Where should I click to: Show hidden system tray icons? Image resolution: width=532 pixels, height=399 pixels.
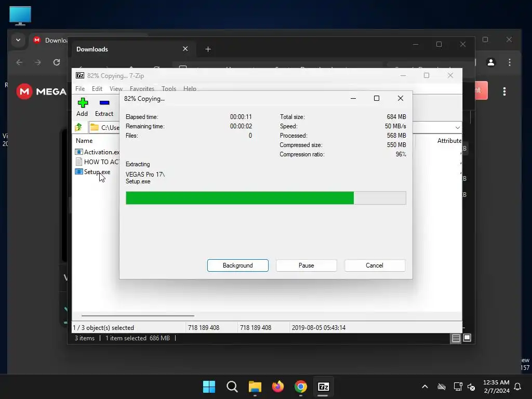coord(425,387)
